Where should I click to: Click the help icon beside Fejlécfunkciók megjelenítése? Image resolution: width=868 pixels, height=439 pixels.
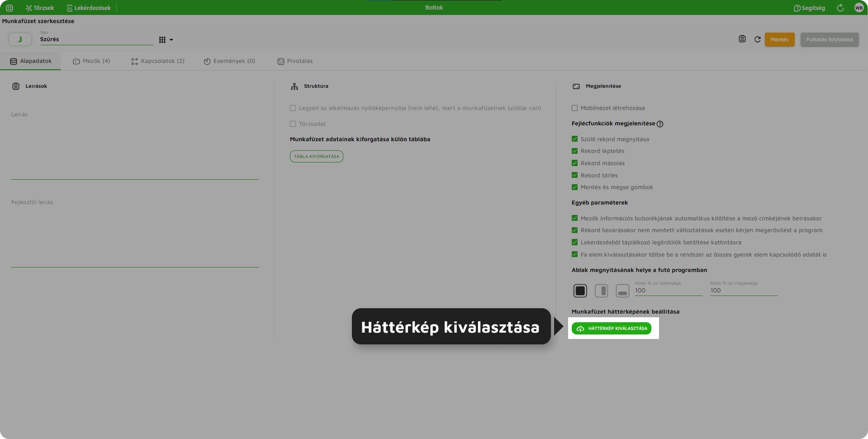click(660, 124)
